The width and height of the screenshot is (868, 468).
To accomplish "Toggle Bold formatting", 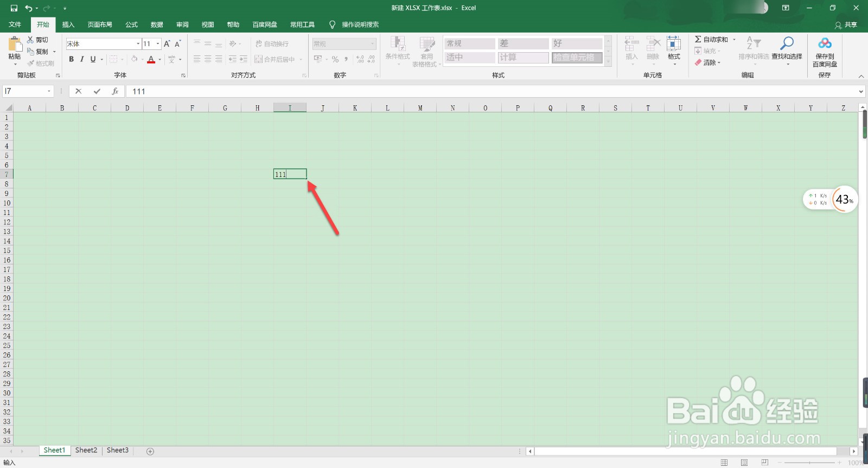I will click(x=71, y=59).
